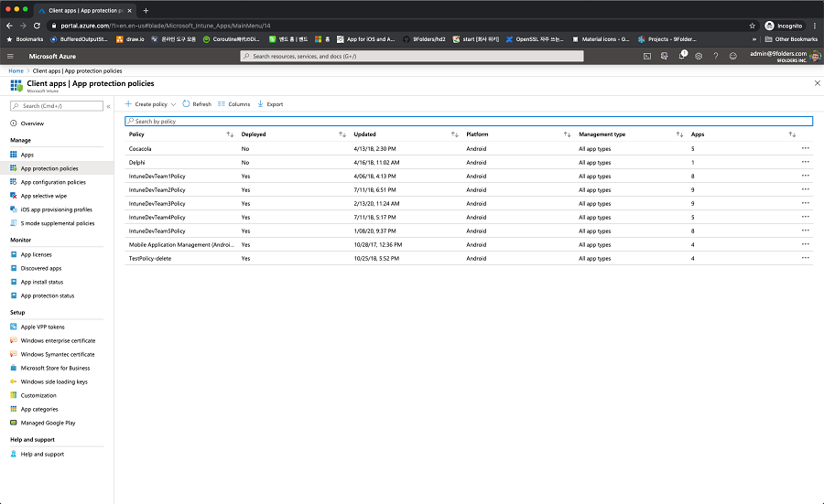Click Windows side loading keys icon
824x504 pixels.
pos(14,381)
